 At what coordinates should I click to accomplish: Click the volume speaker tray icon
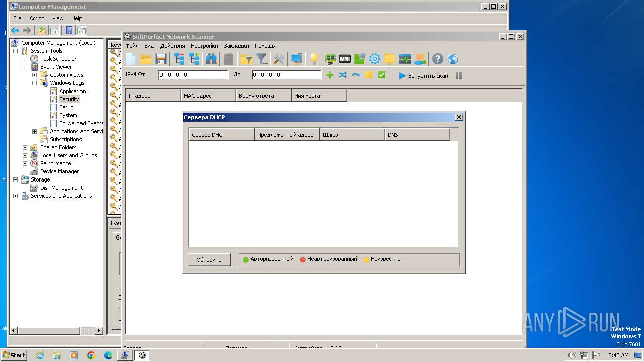(572, 355)
